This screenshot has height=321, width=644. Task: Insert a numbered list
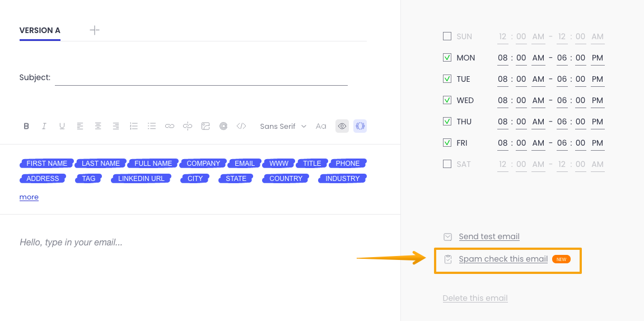(x=134, y=127)
